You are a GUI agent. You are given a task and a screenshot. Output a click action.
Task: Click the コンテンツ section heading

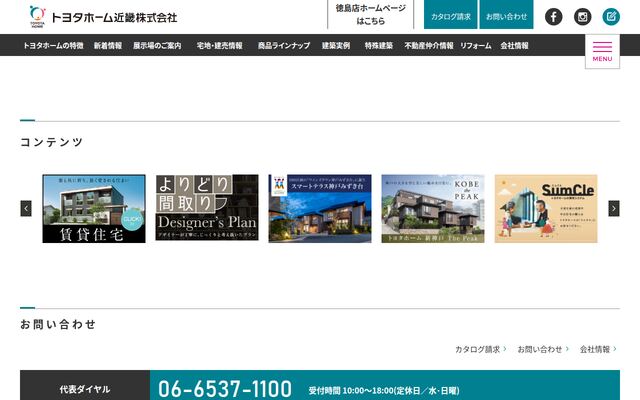(52, 142)
